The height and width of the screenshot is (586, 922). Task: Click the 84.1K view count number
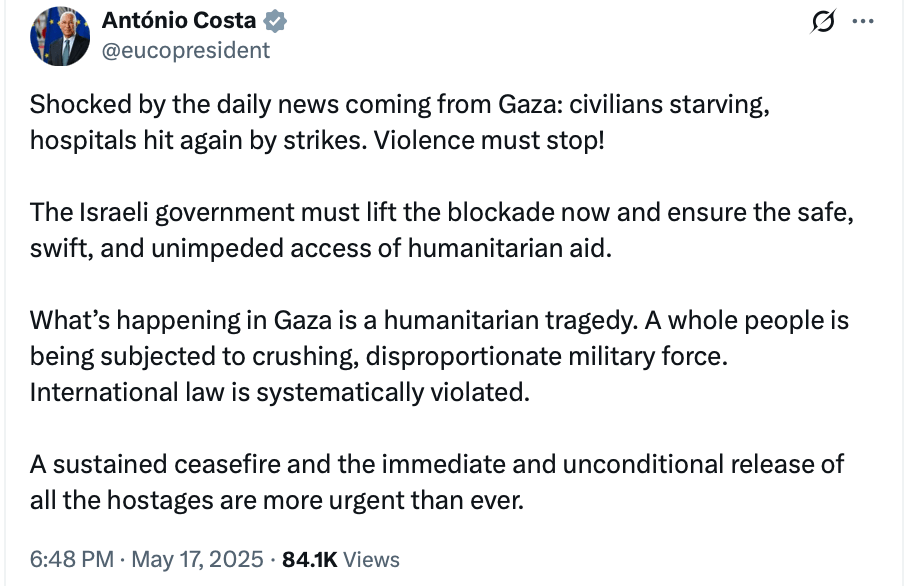pyautogui.click(x=313, y=559)
